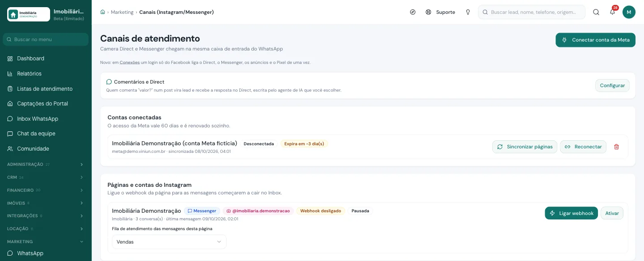Click the Imobiliária Demonstração logo
The height and width of the screenshot is (261, 644).
[x=29, y=14]
